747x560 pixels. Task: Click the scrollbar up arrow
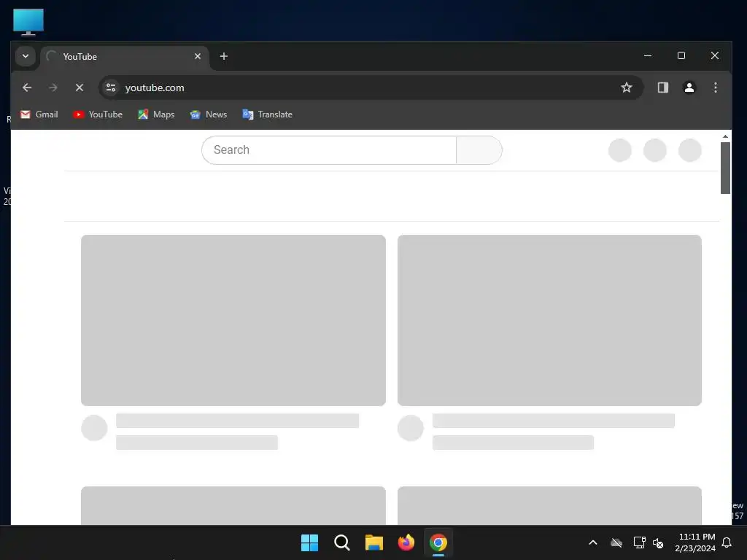725,136
